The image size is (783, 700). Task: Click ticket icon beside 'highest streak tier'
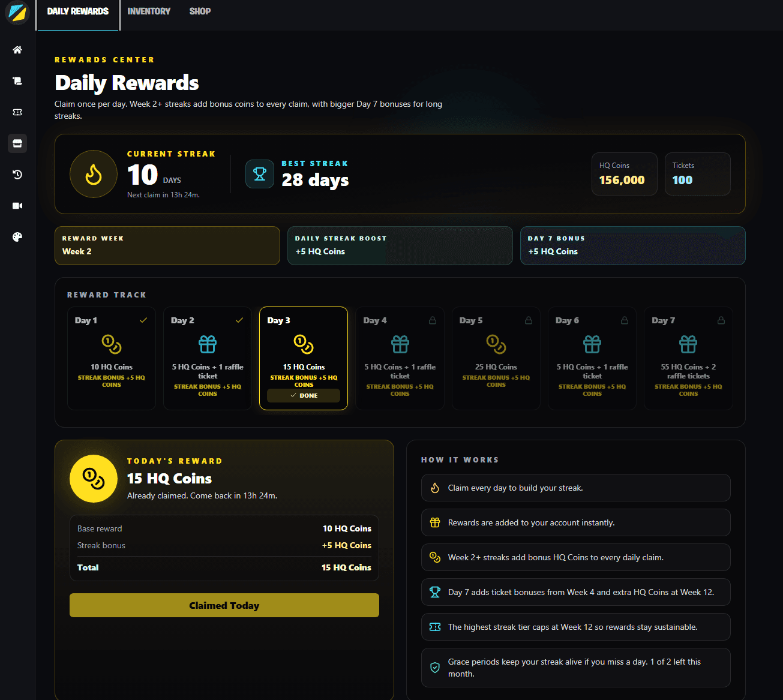click(435, 627)
